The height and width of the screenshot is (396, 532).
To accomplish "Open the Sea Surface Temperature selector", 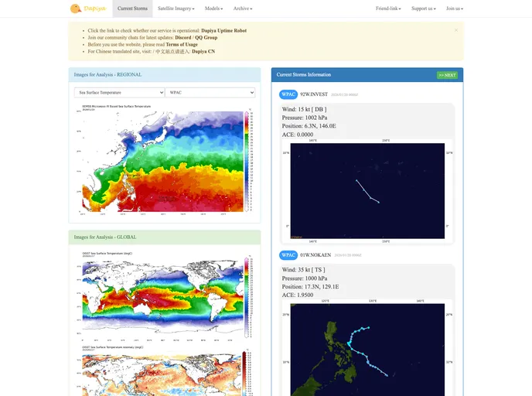I will pos(119,92).
